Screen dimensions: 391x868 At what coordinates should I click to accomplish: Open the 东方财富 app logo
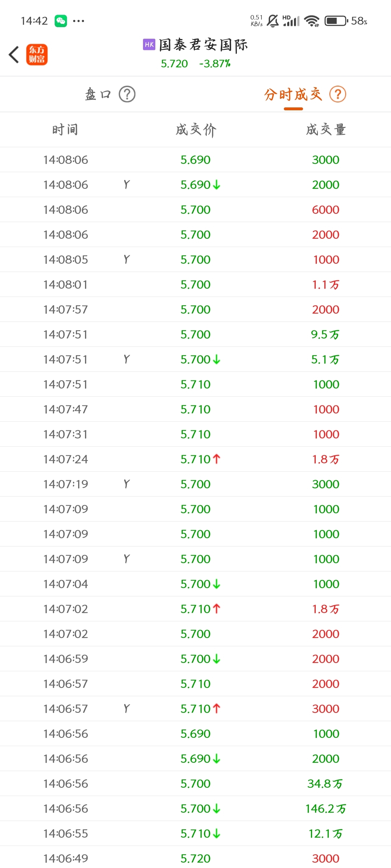coord(37,55)
